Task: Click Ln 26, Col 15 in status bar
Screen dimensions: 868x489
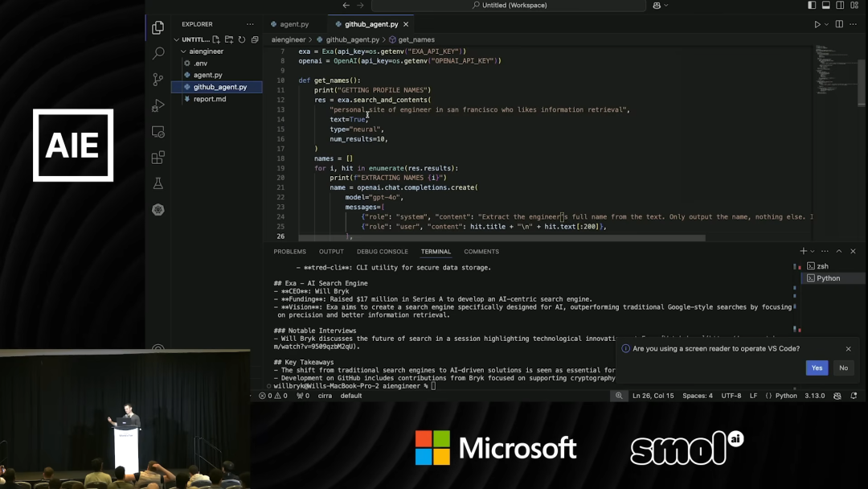Action: click(x=653, y=396)
